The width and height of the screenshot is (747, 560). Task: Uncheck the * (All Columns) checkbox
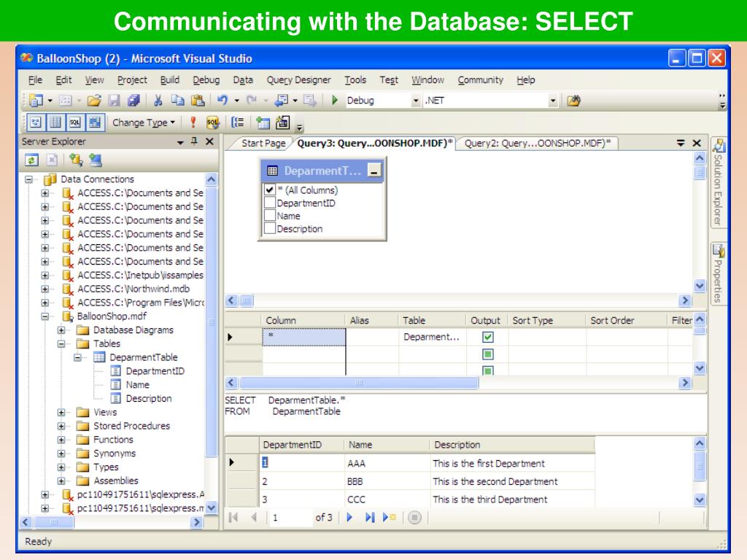pyautogui.click(x=269, y=190)
